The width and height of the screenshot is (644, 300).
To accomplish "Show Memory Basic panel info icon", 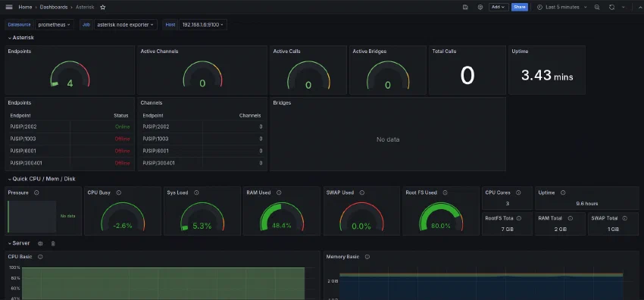I will (x=367, y=257).
